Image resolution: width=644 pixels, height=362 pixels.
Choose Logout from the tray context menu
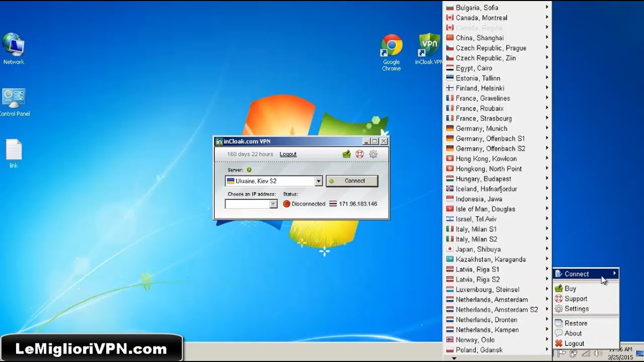click(586, 343)
